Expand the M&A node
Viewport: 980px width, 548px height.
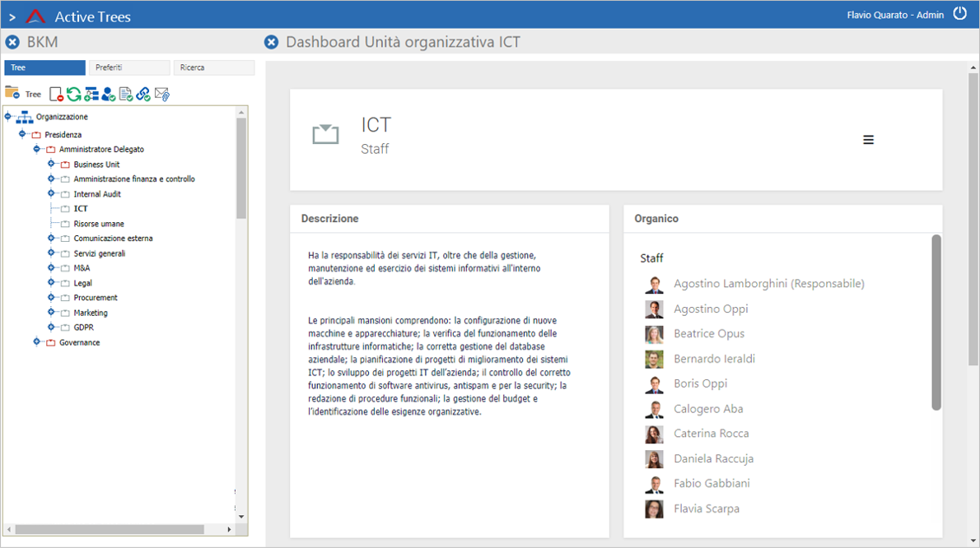[x=51, y=267]
